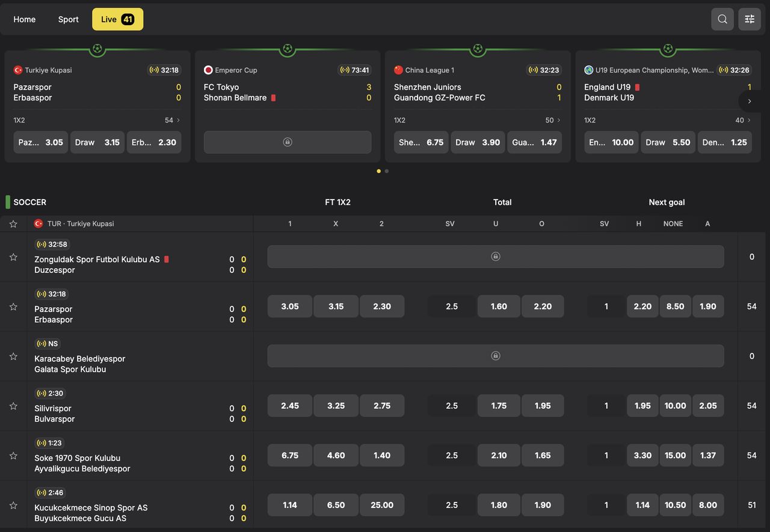The height and width of the screenshot is (532, 770).
Task: Expand 54 more markets on Pazarspor card
Action: click(173, 120)
